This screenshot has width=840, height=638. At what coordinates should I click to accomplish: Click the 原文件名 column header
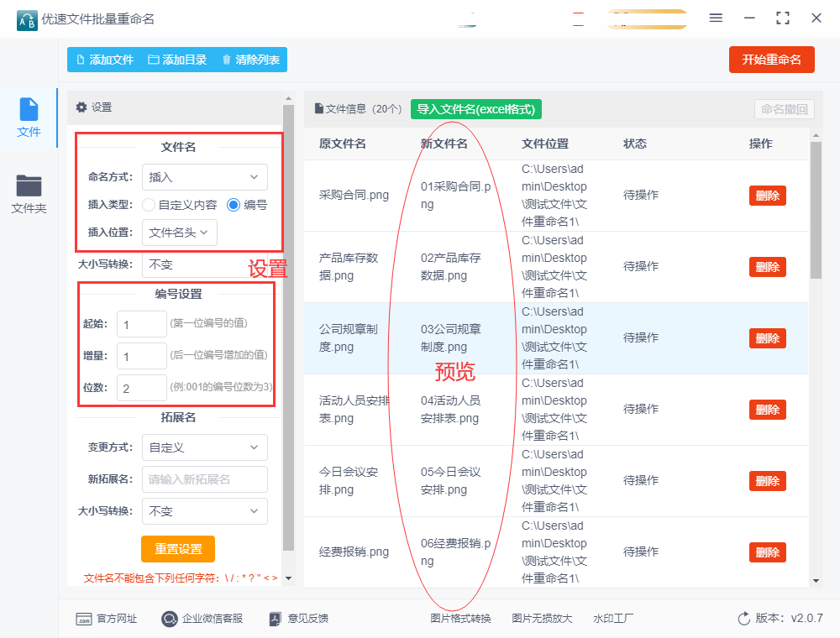[x=343, y=144]
